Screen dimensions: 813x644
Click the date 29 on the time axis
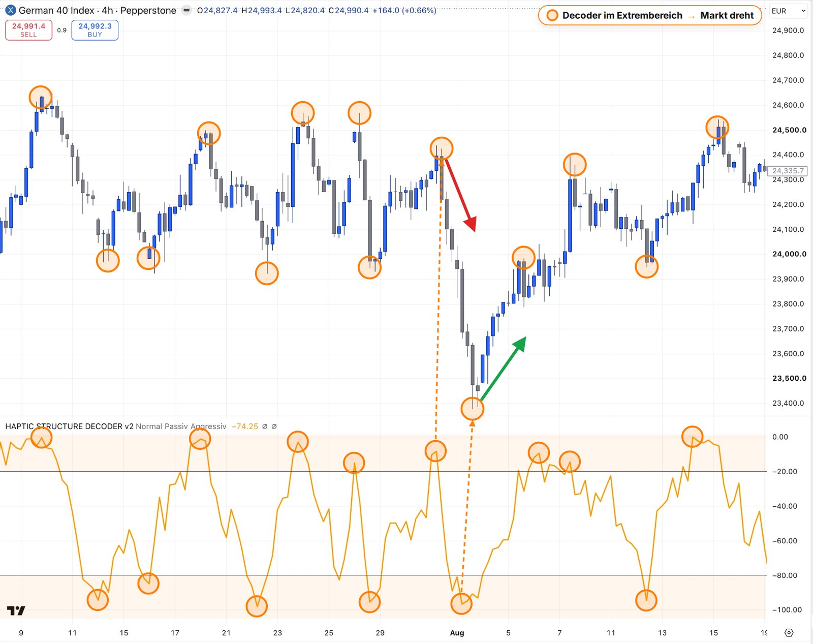380,633
